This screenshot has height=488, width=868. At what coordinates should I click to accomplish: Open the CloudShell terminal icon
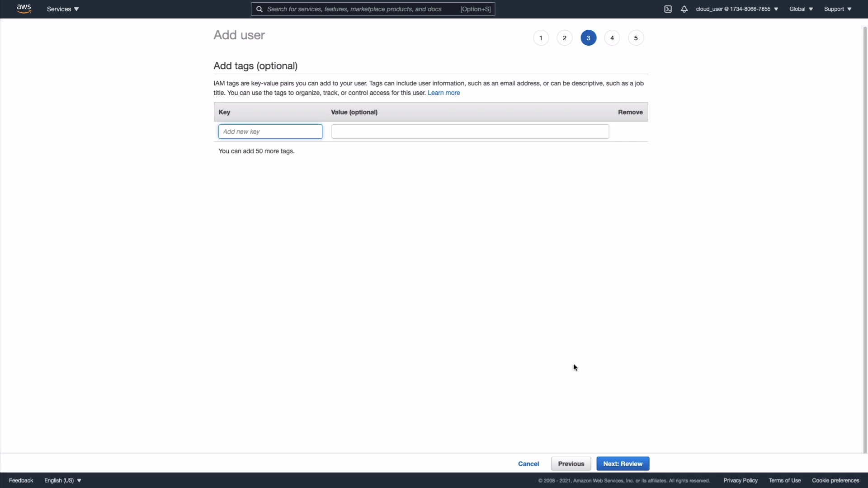(x=668, y=9)
